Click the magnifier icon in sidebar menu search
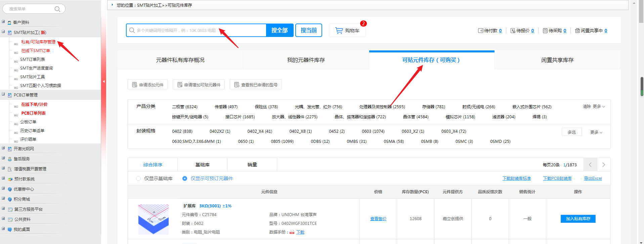This screenshot has width=644, height=244. tap(57, 9)
